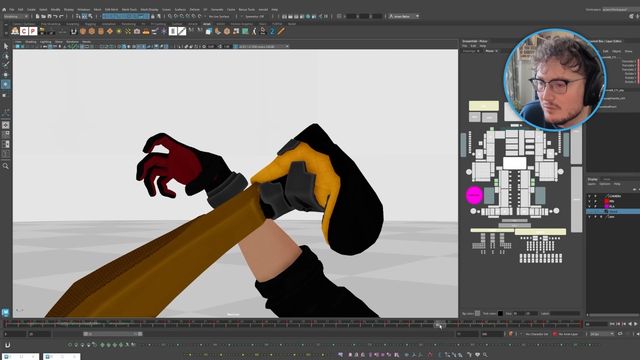This screenshot has width=640, height=360.
Task: Click the Redo arrow icon
Action: [62, 16]
